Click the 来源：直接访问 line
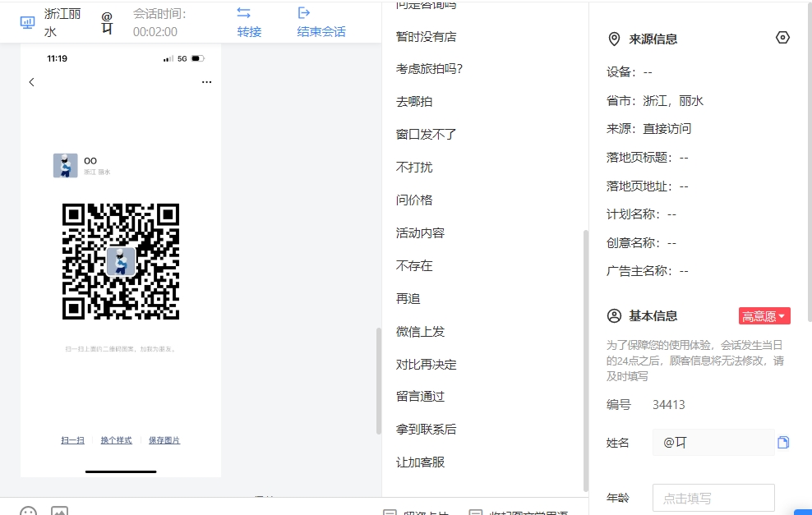 649,129
